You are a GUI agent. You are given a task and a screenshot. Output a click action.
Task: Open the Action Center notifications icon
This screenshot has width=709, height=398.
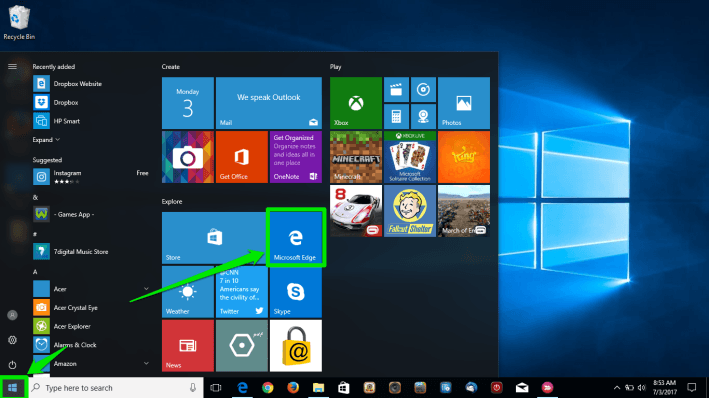coord(691,388)
